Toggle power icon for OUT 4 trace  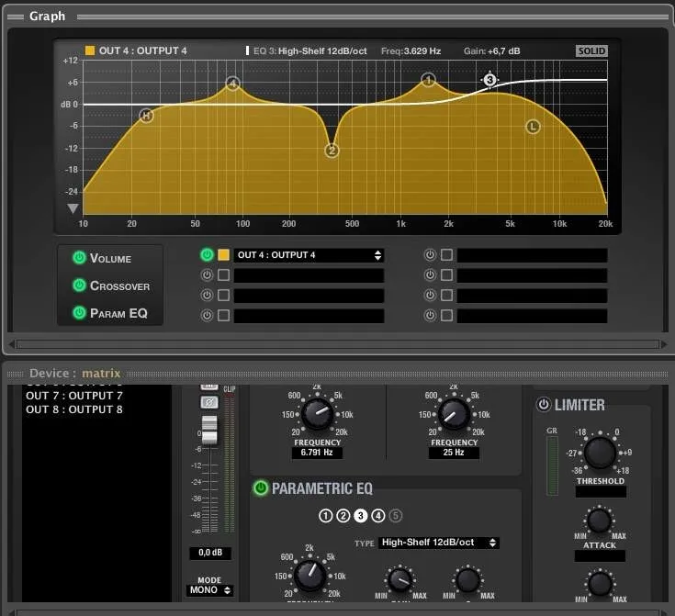[x=207, y=255]
